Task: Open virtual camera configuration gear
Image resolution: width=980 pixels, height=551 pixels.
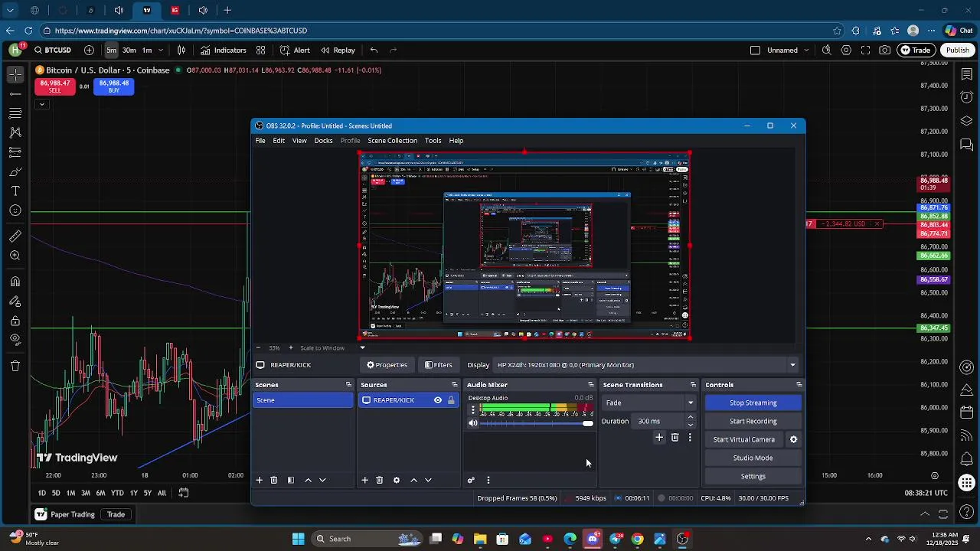Action: pos(793,439)
